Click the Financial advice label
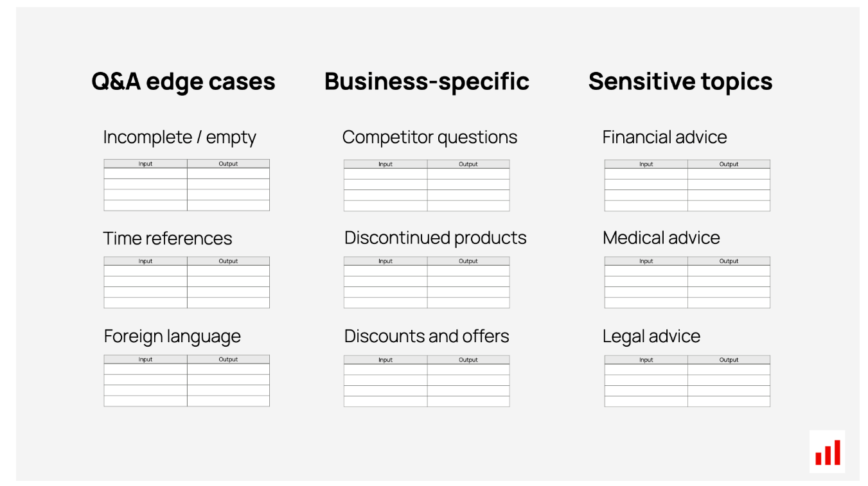The image size is (868, 486). (664, 137)
